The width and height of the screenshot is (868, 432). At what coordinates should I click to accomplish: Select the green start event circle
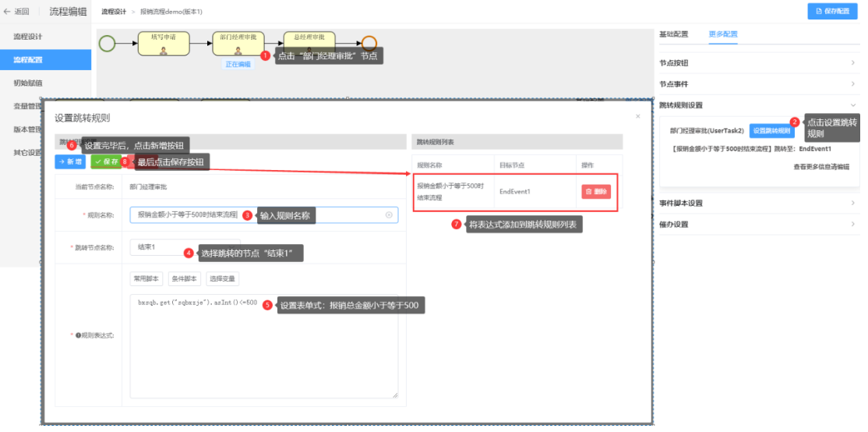tap(107, 43)
